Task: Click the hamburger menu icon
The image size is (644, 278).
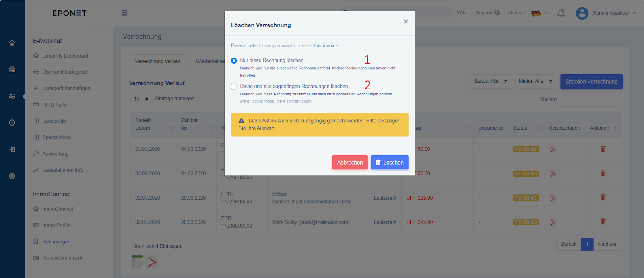Action: pos(124,13)
